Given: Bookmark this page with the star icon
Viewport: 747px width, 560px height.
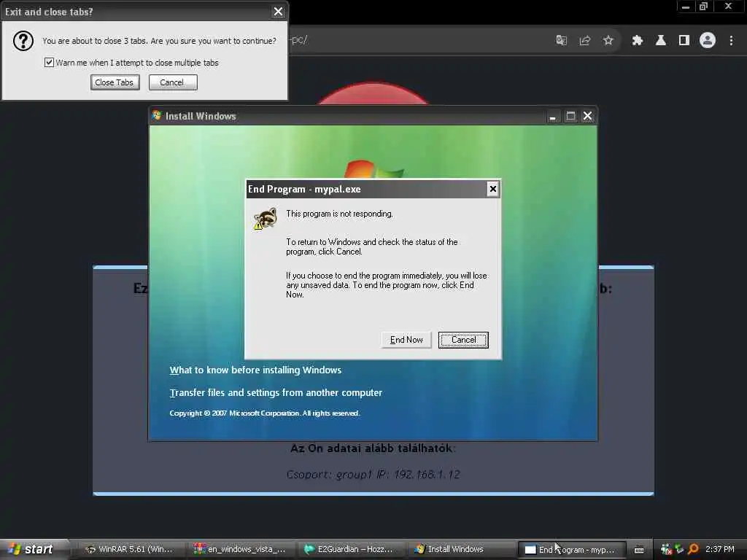Looking at the screenshot, I should [608, 41].
